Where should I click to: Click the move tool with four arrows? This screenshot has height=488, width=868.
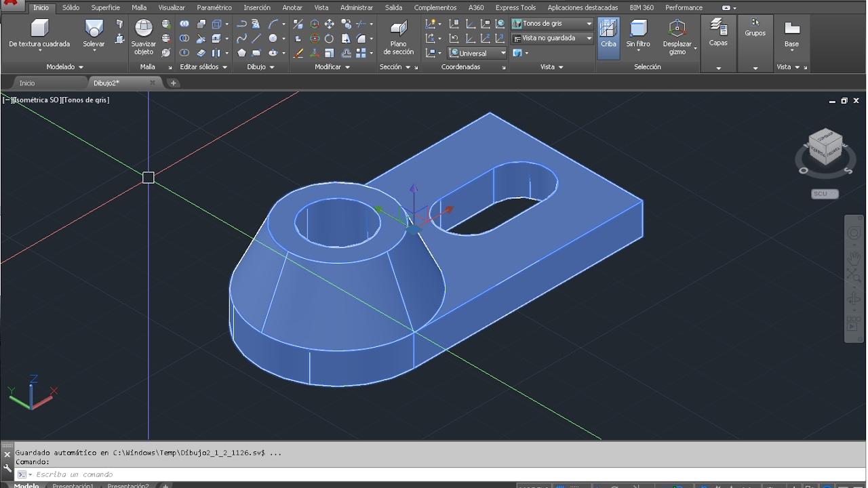click(330, 24)
